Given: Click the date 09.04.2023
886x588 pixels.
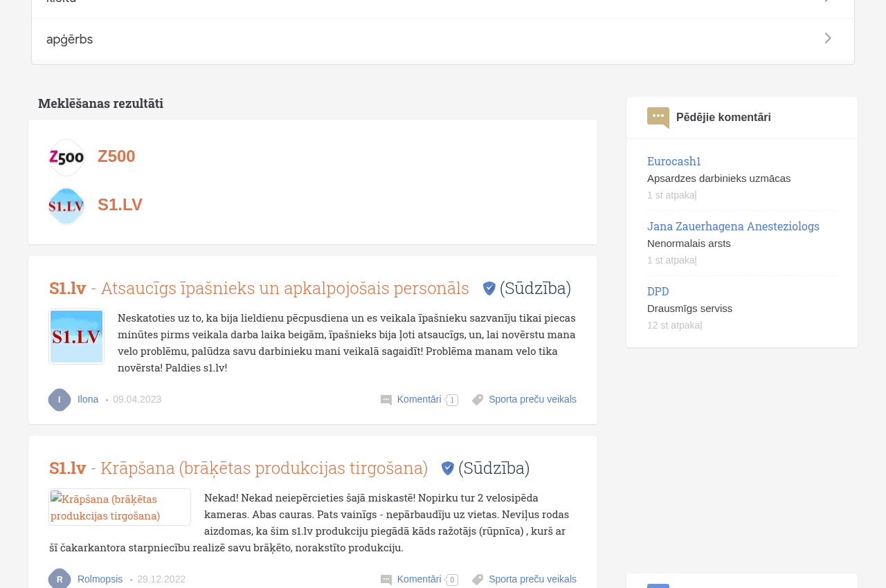Looking at the screenshot, I should click(137, 399).
